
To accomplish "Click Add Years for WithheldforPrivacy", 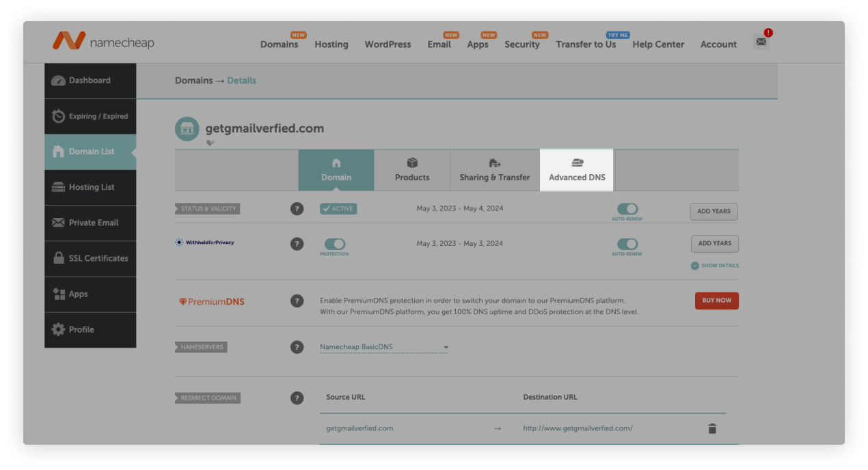I will [x=714, y=243].
